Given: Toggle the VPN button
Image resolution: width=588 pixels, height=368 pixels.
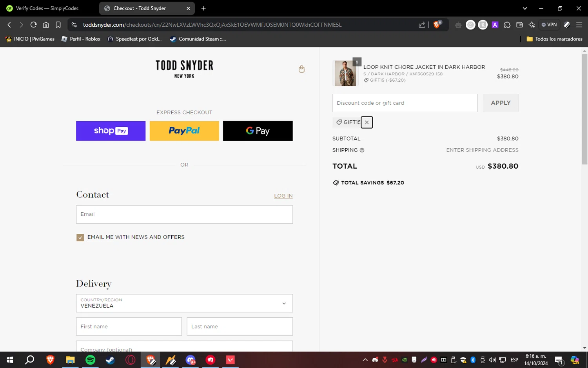Looking at the screenshot, I should coord(549,25).
